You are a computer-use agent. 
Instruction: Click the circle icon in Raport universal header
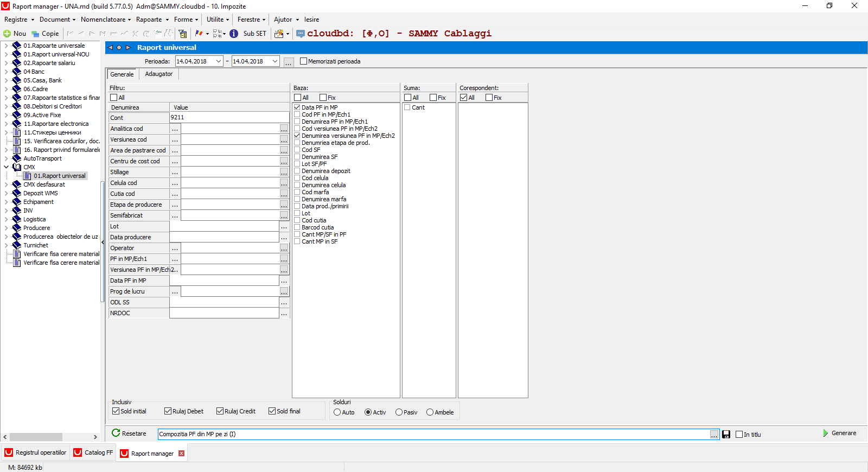coord(119,48)
